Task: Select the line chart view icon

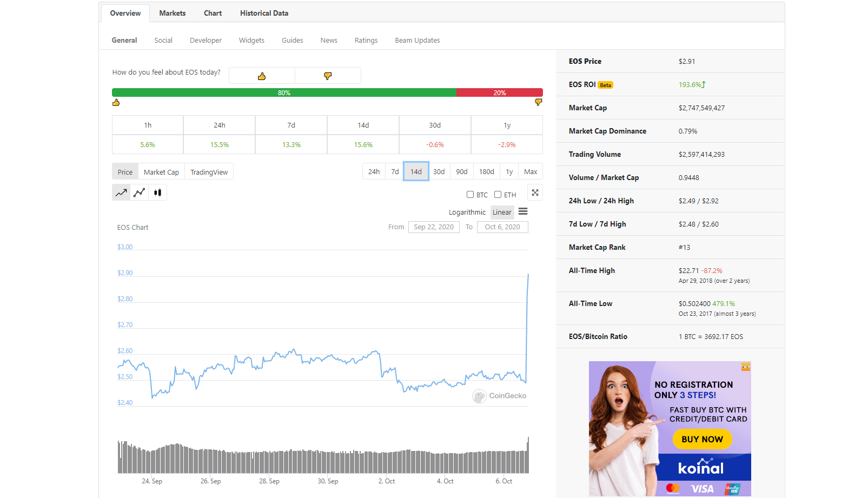Action: click(121, 192)
